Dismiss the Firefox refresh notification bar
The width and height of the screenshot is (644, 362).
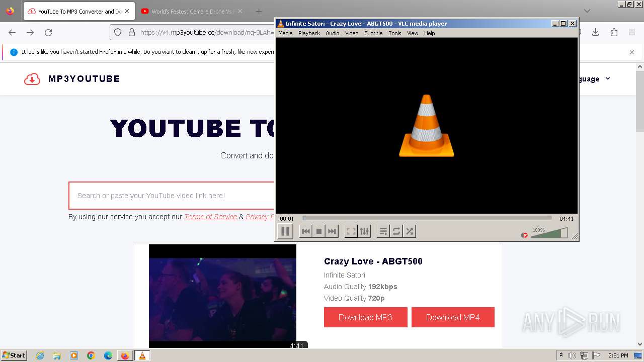point(632,52)
